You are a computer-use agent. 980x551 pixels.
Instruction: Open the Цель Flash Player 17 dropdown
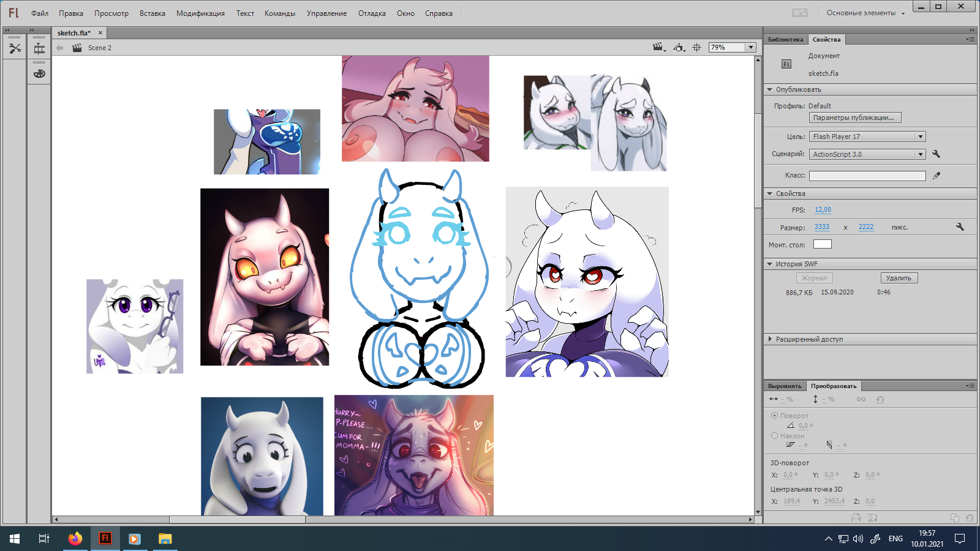click(867, 137)
